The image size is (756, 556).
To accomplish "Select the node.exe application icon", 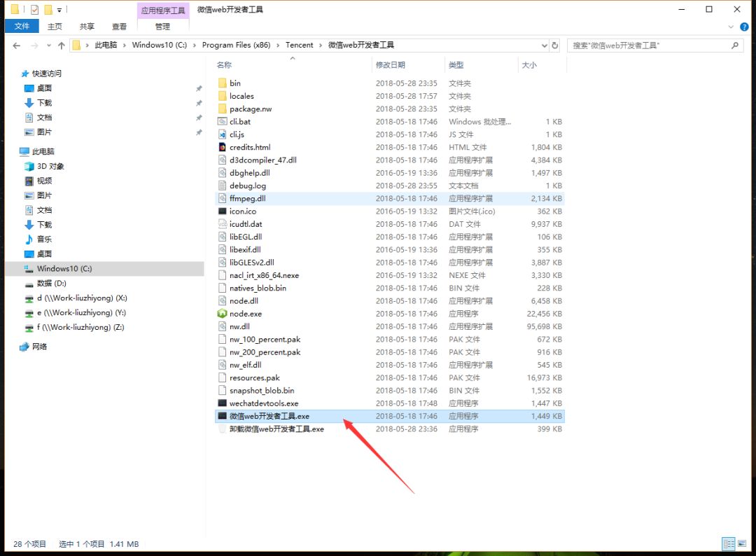I will pyautogui.click(x=222, y=314).
